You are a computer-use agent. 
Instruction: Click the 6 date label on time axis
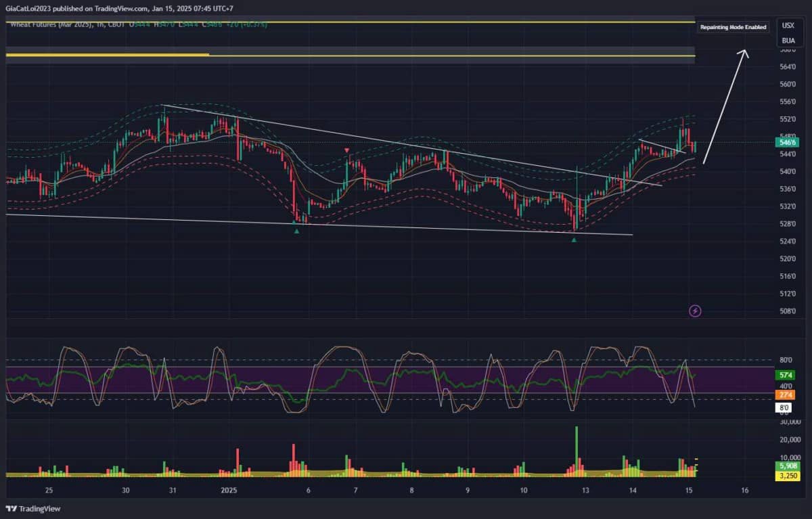[308, 490]
